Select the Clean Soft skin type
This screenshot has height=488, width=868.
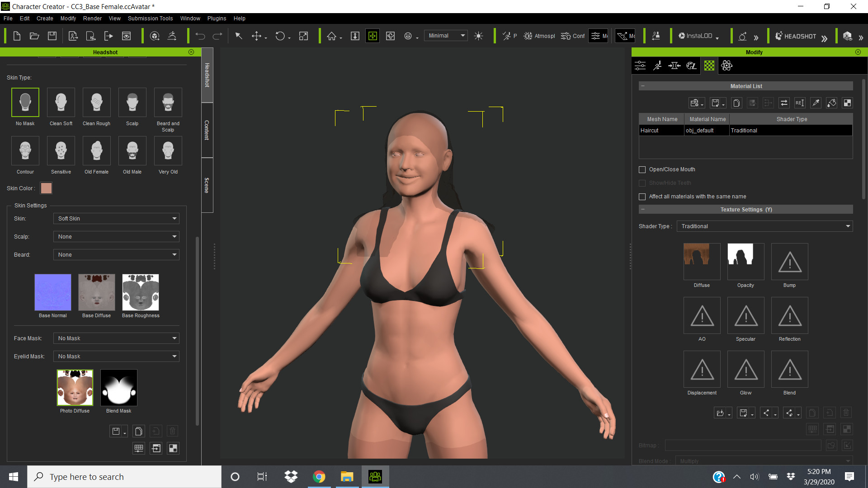(x=61, y=103)
